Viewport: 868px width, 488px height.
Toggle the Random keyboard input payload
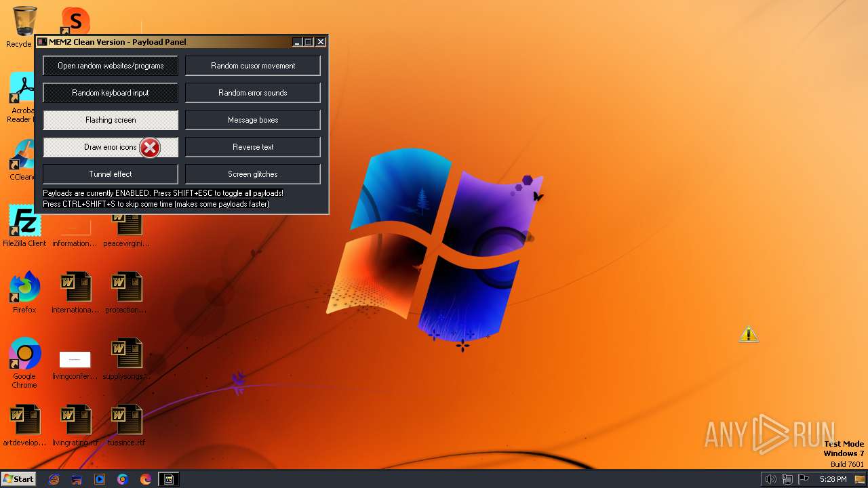[111, 93]
